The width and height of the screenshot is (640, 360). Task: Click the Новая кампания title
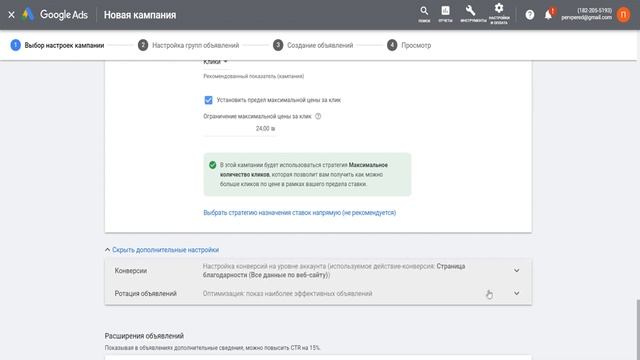tap(140, 15)
